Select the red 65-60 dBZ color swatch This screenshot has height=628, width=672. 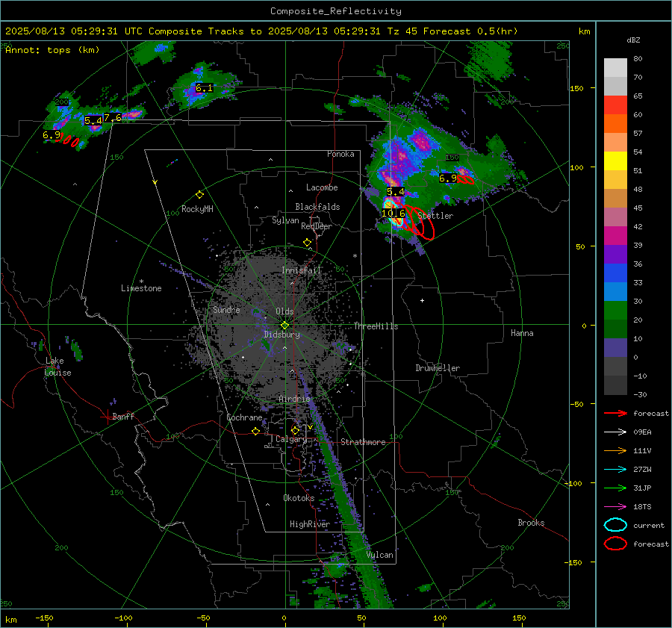coord(615,105)
